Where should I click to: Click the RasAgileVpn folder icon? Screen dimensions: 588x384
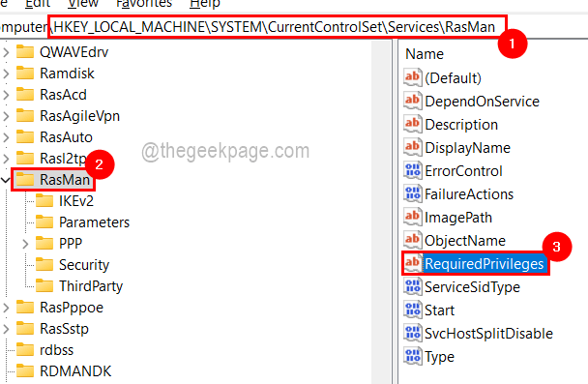25,115
